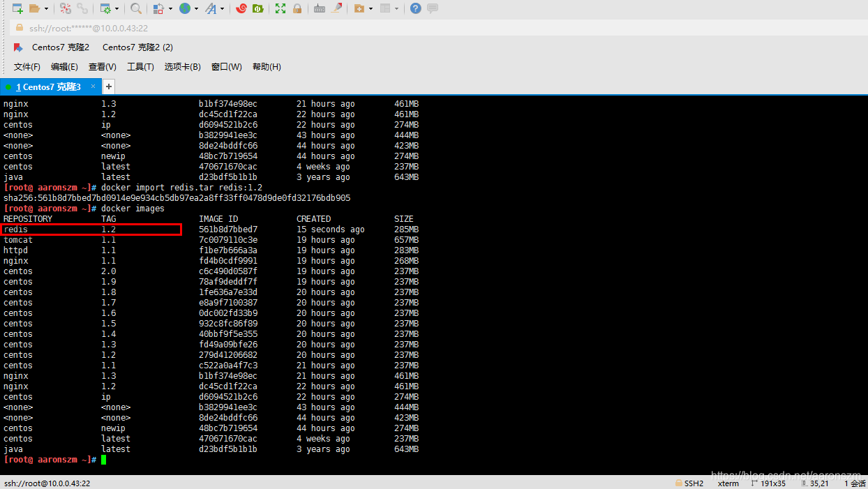Click the red-blue bookmark flag icon

(x=18, y=47)
